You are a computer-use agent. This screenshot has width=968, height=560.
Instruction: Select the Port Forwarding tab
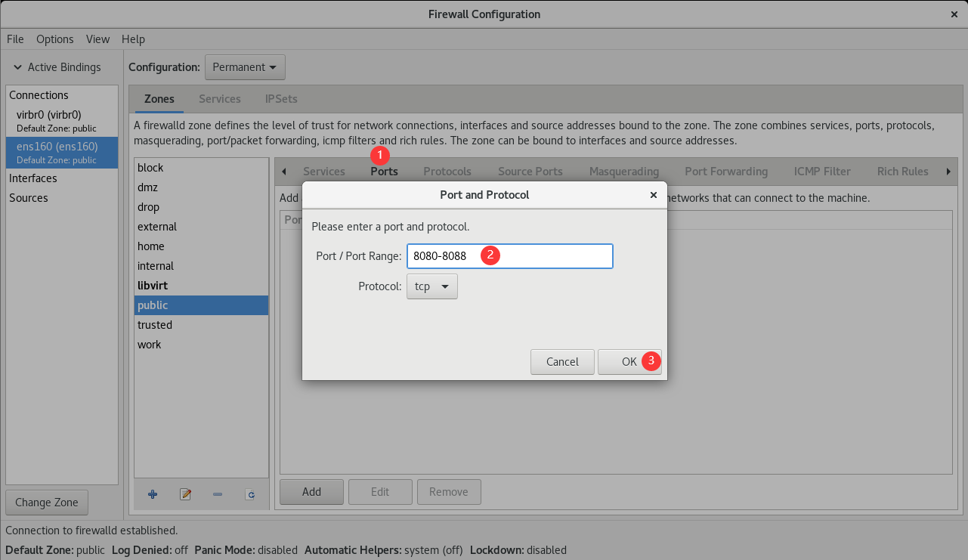726,172
